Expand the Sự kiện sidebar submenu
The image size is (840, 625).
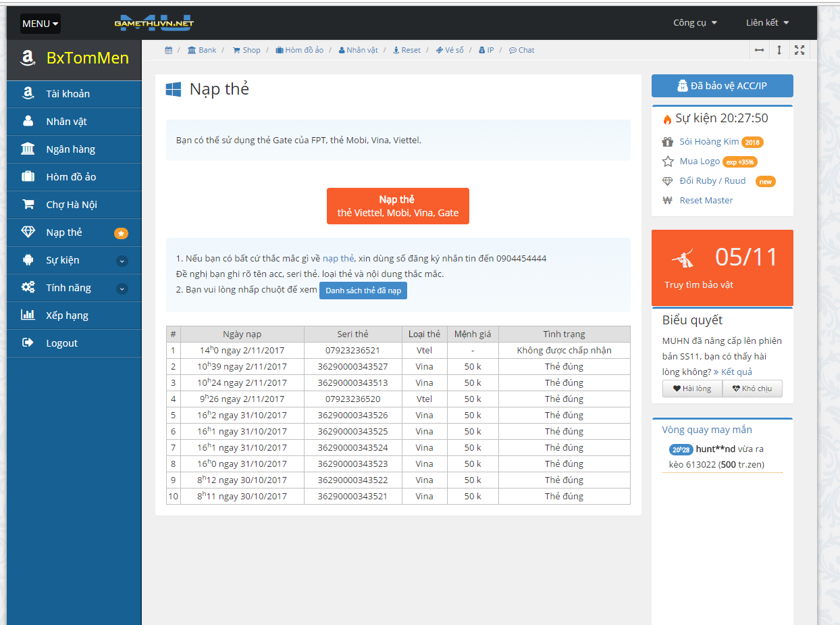pos(122,261)
